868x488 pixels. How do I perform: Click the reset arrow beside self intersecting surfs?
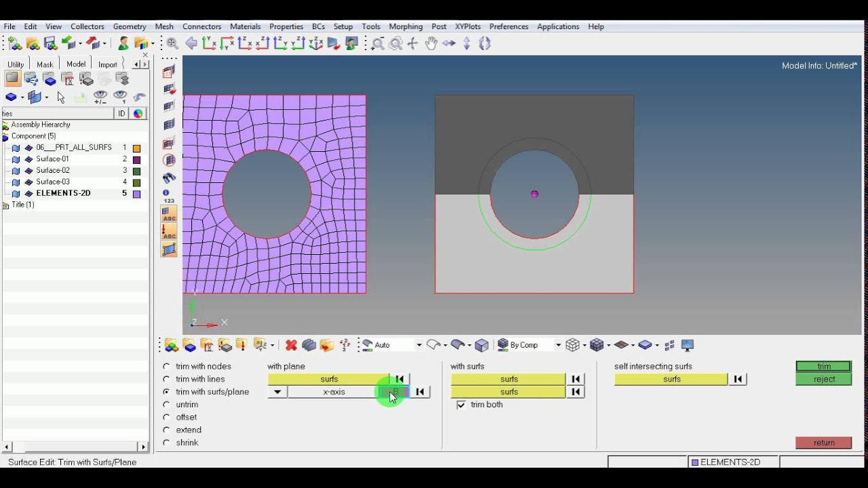click(738, 380)
